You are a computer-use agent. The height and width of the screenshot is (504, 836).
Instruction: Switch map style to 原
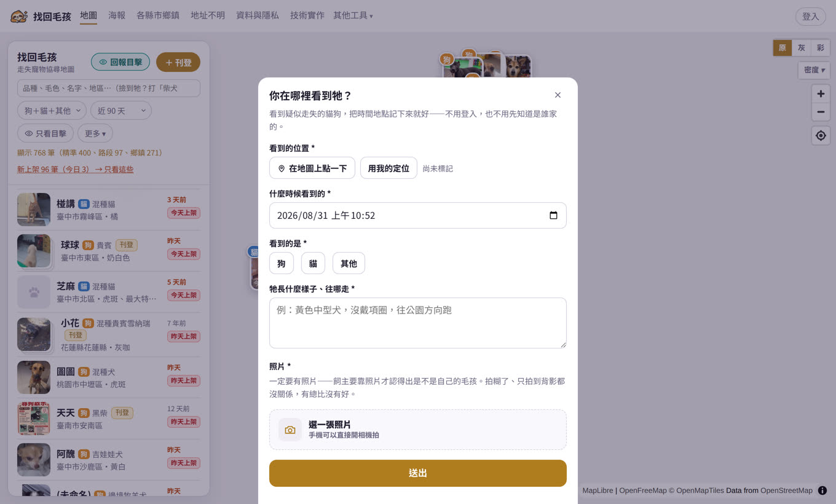click(783, 48)
